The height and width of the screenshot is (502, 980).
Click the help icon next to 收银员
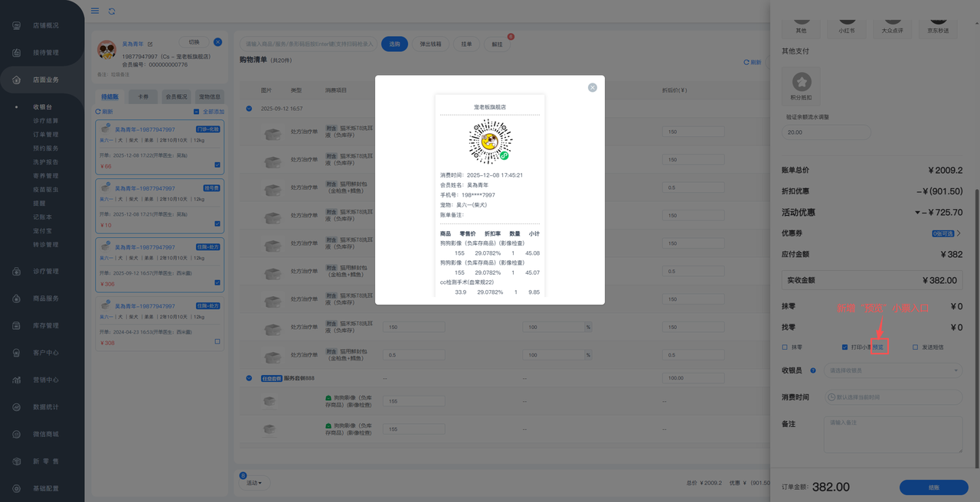[812, 370]
